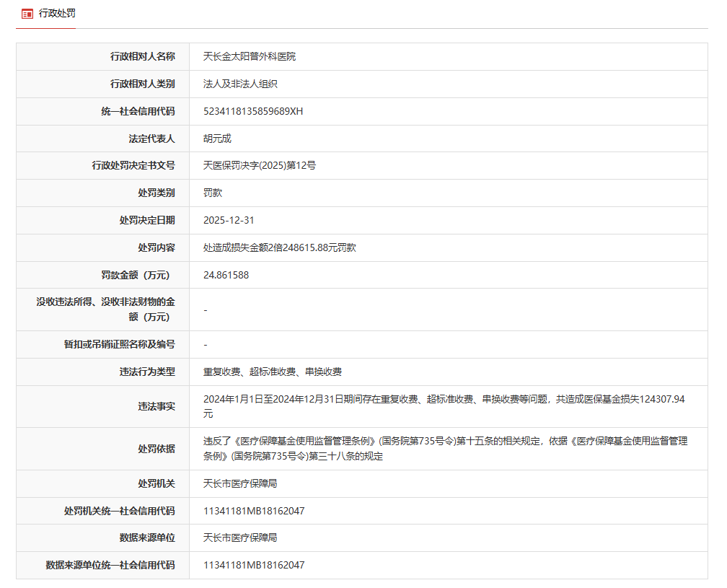Viewport: 727px width, 588px height.
Task: Select the fine amount value 24.861588
Action: 226,275
